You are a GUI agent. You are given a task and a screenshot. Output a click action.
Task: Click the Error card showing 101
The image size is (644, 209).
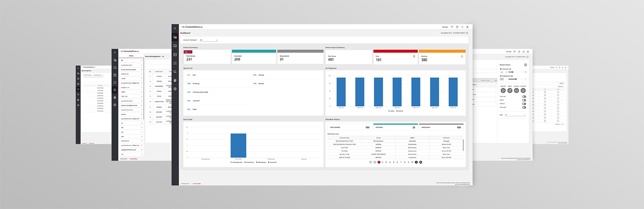tap(395, 57)
